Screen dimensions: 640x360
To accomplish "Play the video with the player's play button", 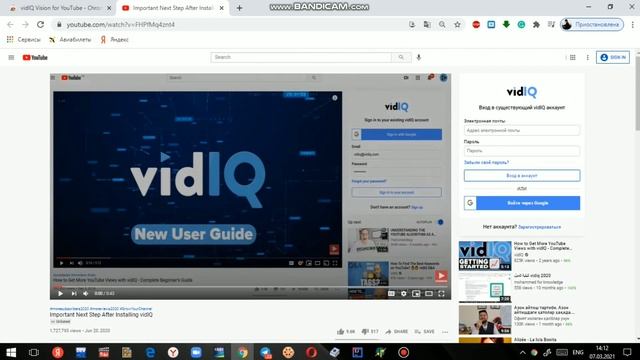I will (x=60, y=293).
